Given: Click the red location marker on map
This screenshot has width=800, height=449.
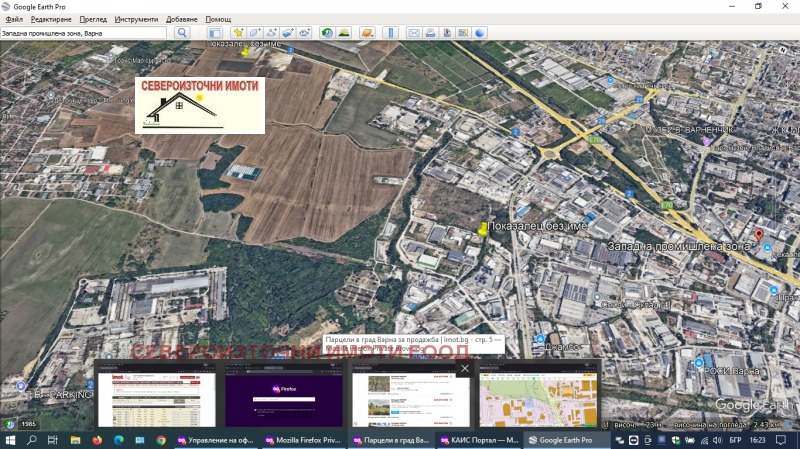Looking at the screenshot, I should coord(759,235).
